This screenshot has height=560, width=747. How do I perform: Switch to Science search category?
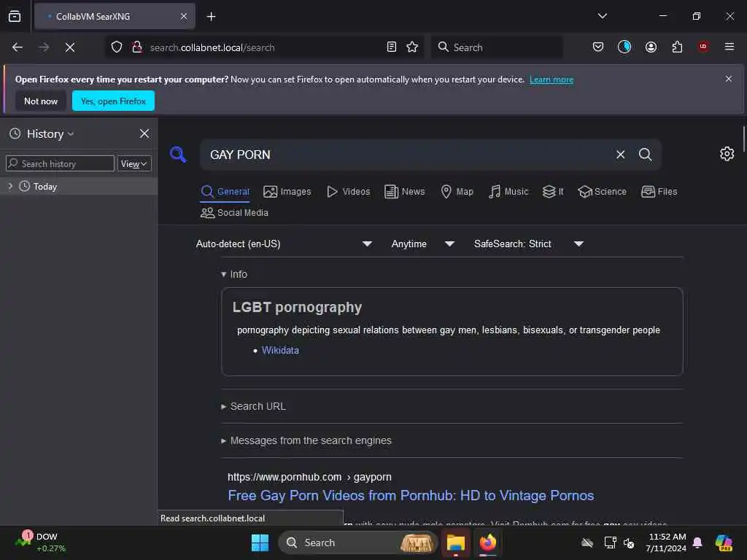[602, 192]
